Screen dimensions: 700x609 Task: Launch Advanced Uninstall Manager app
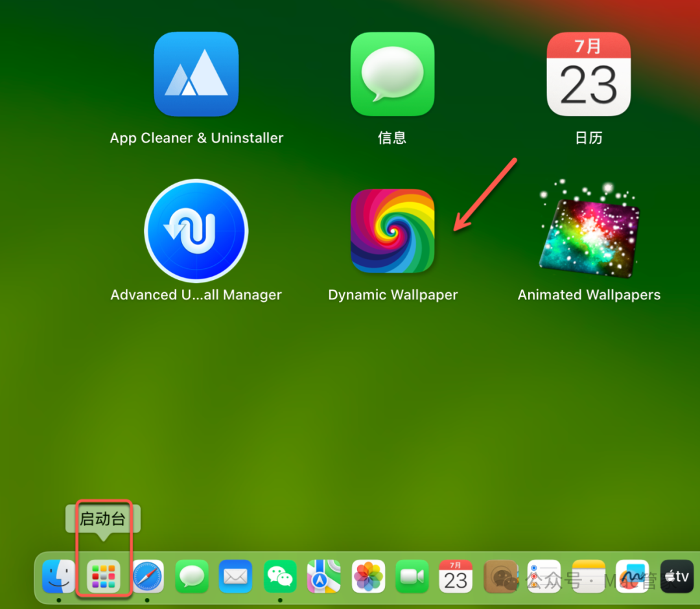[x=196, y=231]
